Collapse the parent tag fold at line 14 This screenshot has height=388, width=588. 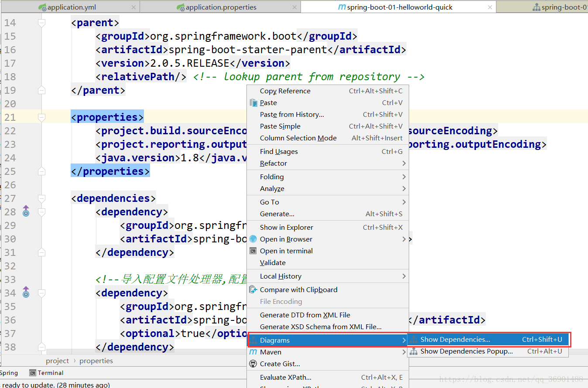[x=41, y=23]
